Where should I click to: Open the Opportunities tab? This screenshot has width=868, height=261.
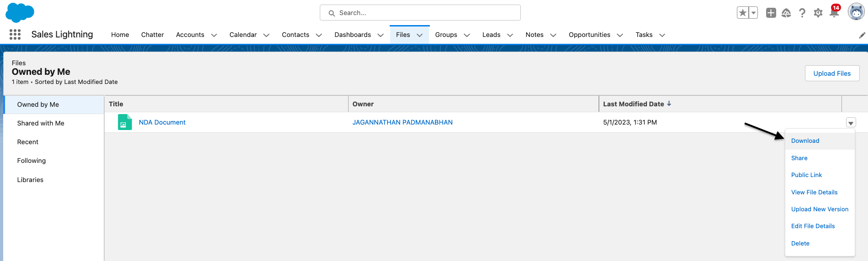[x=589, y=35]
